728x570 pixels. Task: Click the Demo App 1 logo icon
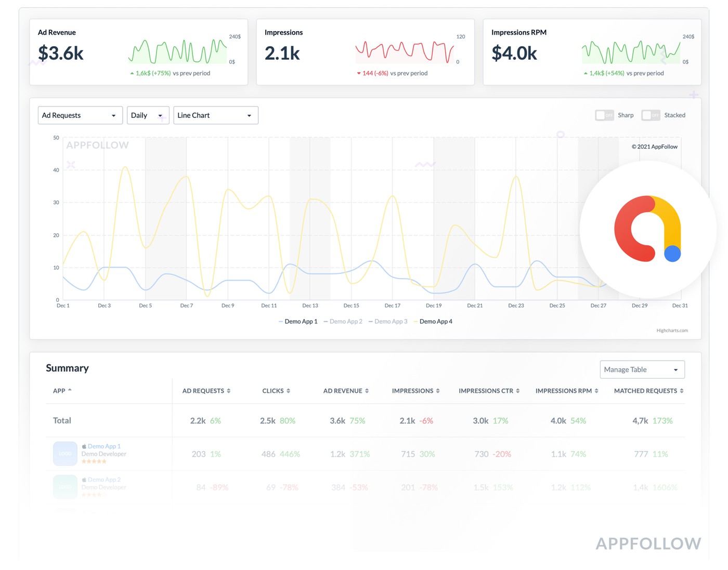pyautogui.click(x=65, y=454)
